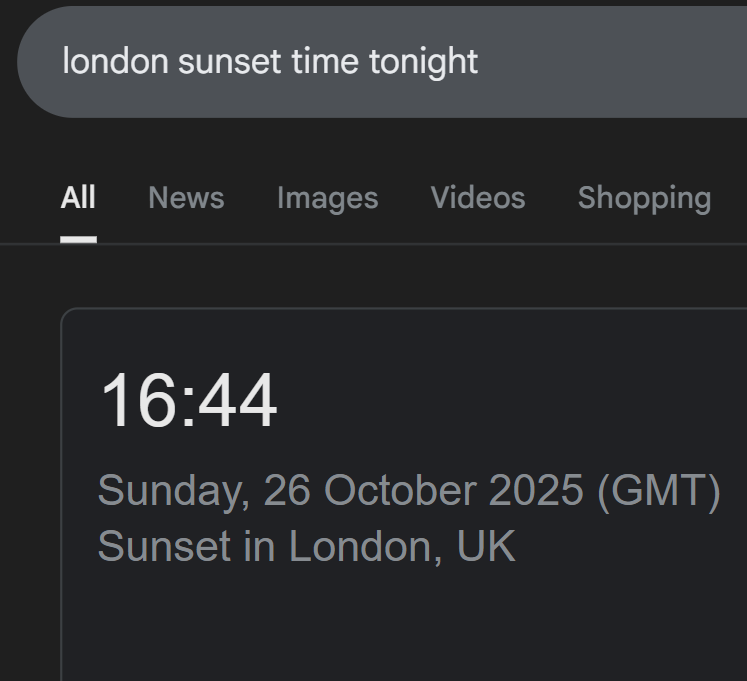Click the word "Sunset" in the location line
The image size is (747, 681).
point(164,547)
